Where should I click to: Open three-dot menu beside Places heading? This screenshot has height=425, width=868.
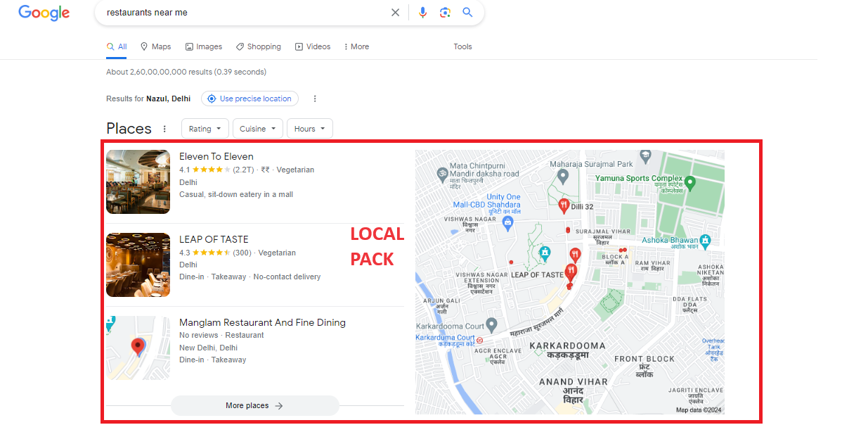pyautogui.click(x=164, y=129)
